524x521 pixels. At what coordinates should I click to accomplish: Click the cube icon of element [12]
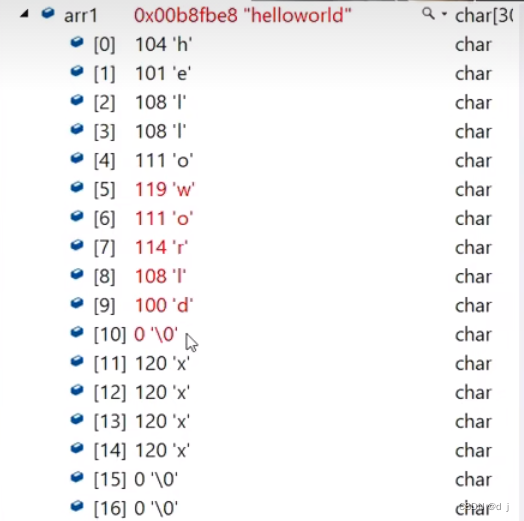(x=77, y=390)
